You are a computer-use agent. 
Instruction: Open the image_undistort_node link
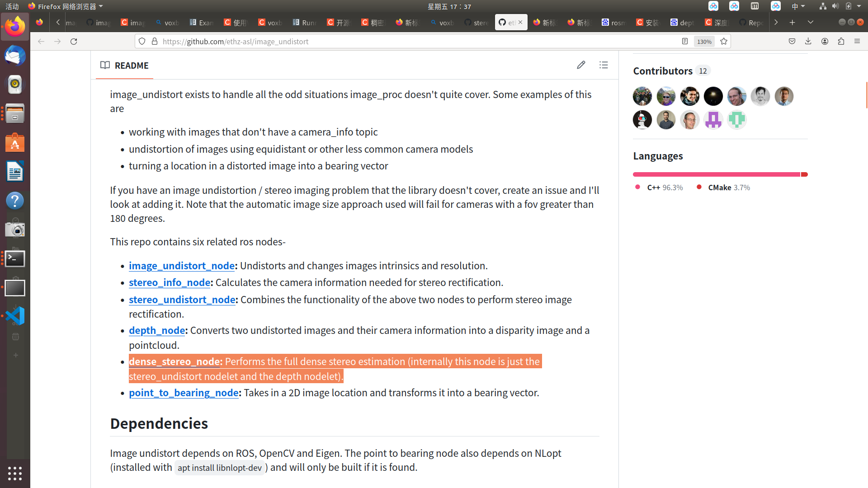coord(181,266)
